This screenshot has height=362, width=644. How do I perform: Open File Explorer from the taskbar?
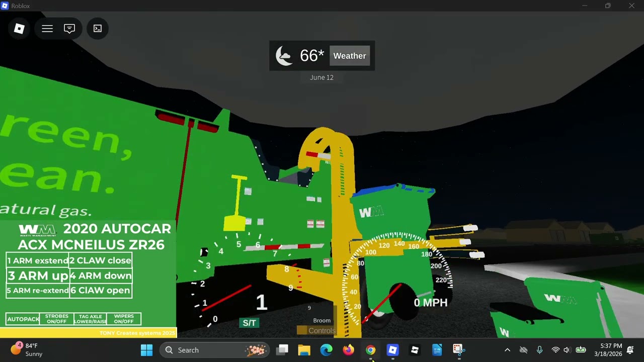(304, 350)
